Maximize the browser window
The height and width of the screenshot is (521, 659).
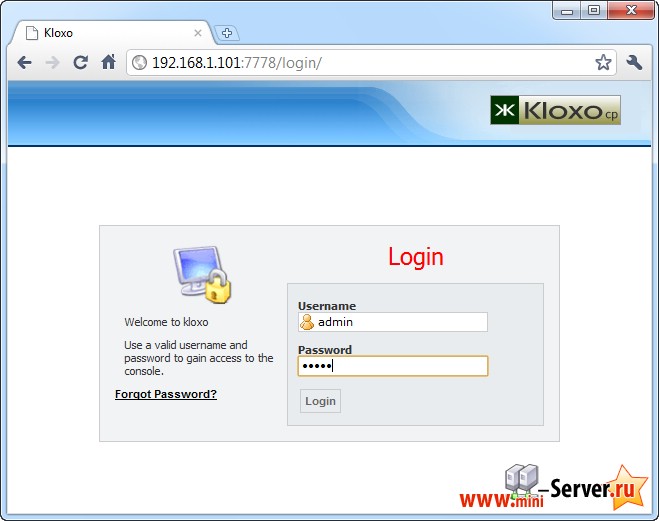593,10
